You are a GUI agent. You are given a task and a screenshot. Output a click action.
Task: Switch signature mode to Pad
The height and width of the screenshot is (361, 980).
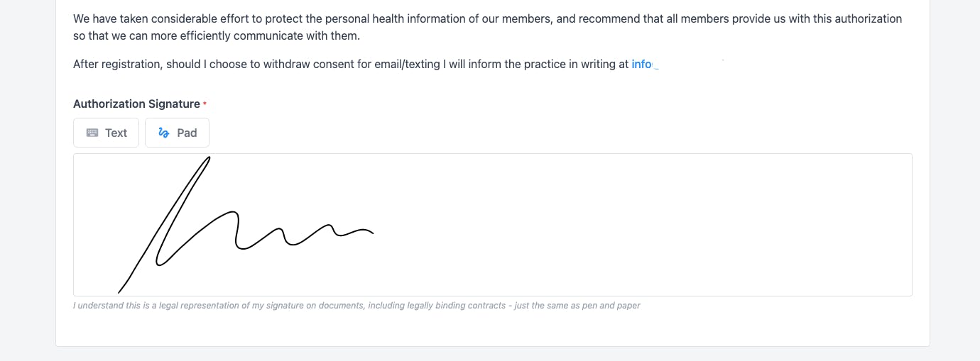[177, 133]
